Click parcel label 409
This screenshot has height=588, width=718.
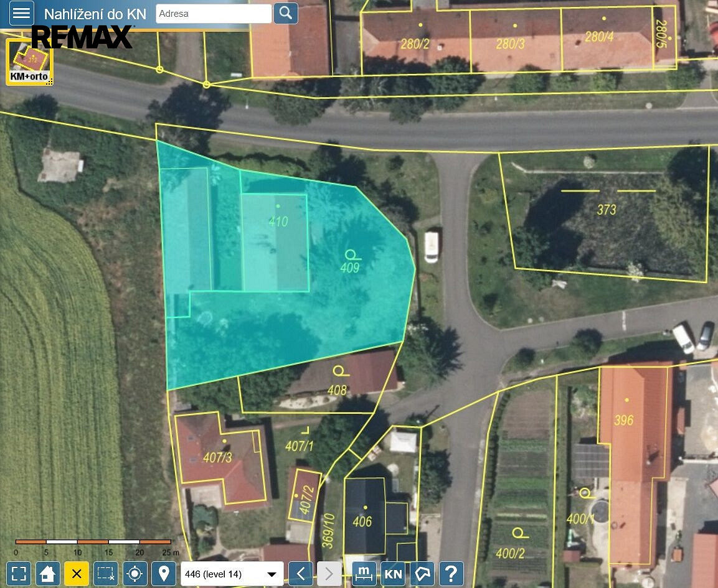(x=350, y=268)
